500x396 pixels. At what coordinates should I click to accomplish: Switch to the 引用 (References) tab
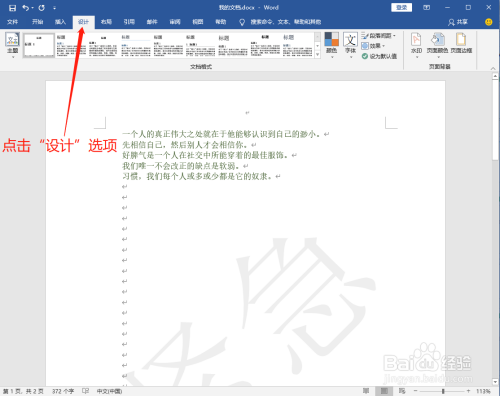coord(129,22)
